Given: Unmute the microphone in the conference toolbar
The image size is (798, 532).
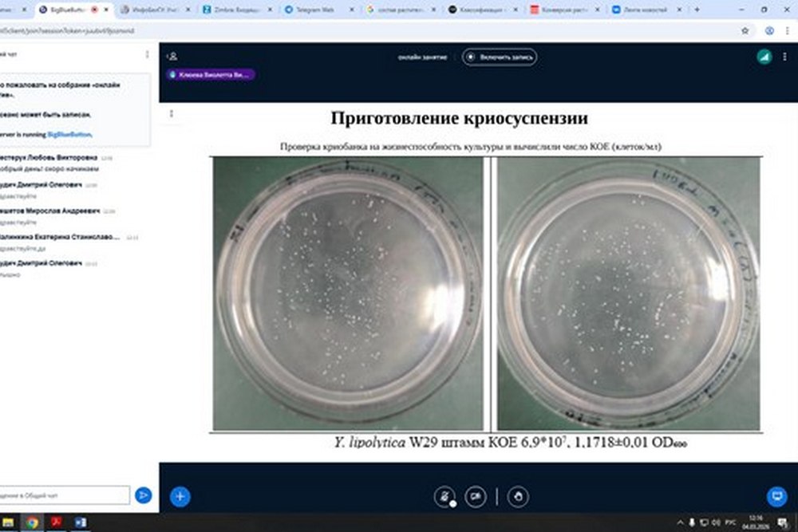Looking at the screenshot, I should click(444, 496).
